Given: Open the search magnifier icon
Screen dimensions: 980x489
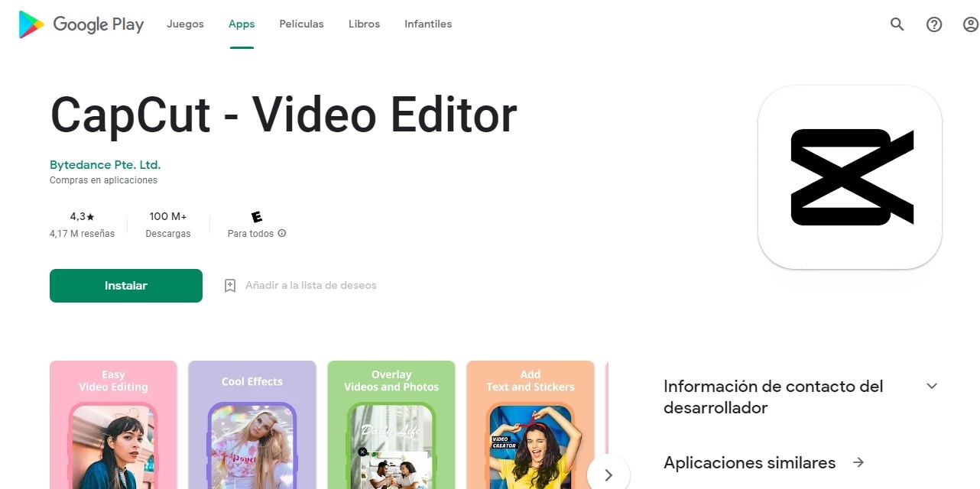Looking at the screenshot, I should point(897,24).
